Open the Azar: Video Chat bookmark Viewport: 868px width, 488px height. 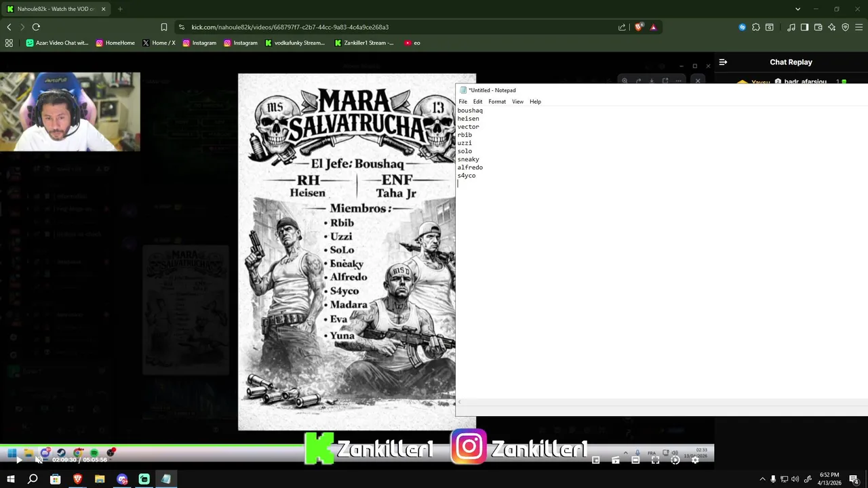pos(57,43)
